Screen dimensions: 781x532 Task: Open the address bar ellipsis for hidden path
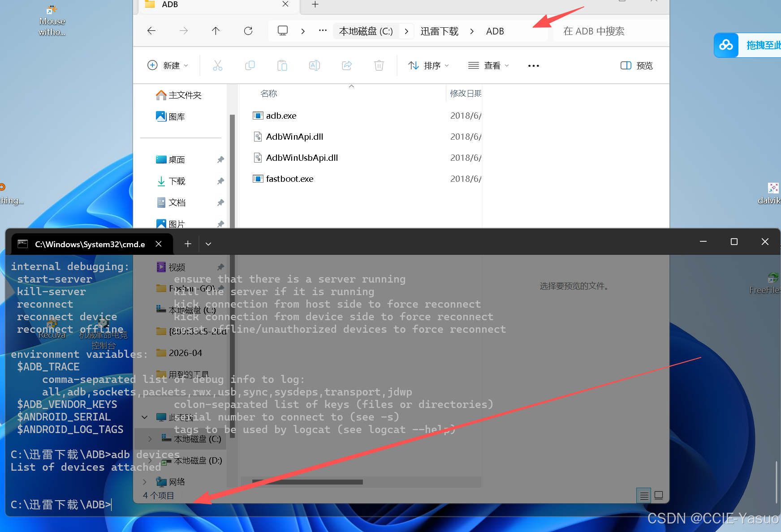tap(323, 30)
